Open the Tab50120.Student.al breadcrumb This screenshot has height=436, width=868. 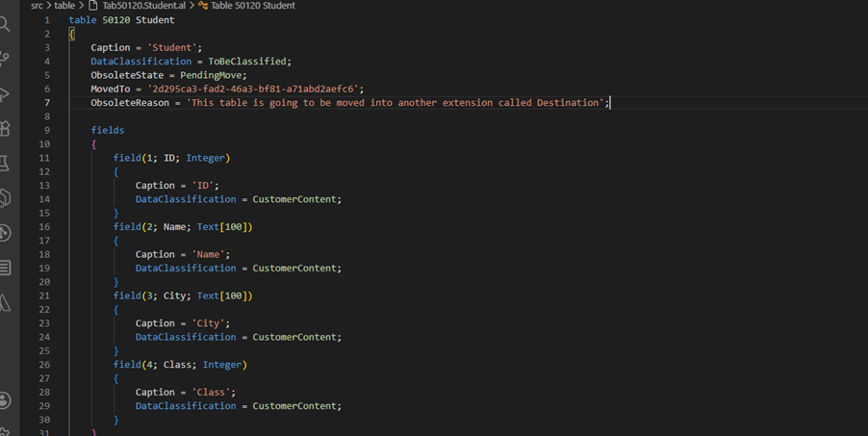tap(144, 6)
